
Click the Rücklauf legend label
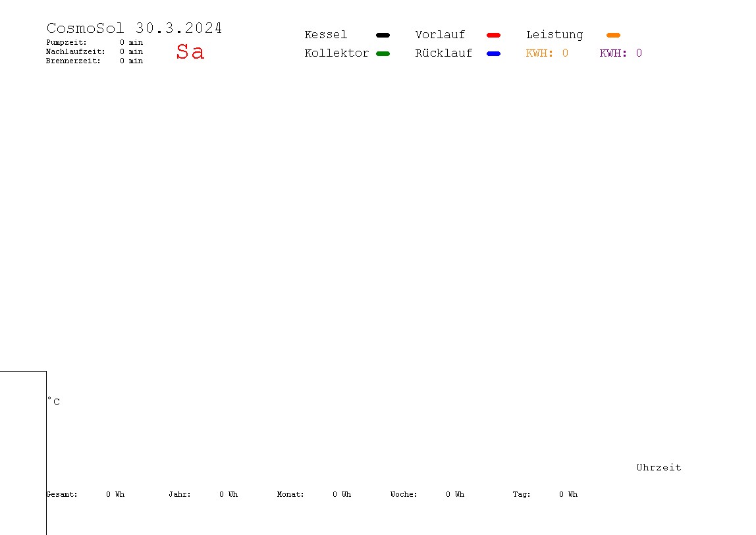pyautogui.click(x=443, y=53)
